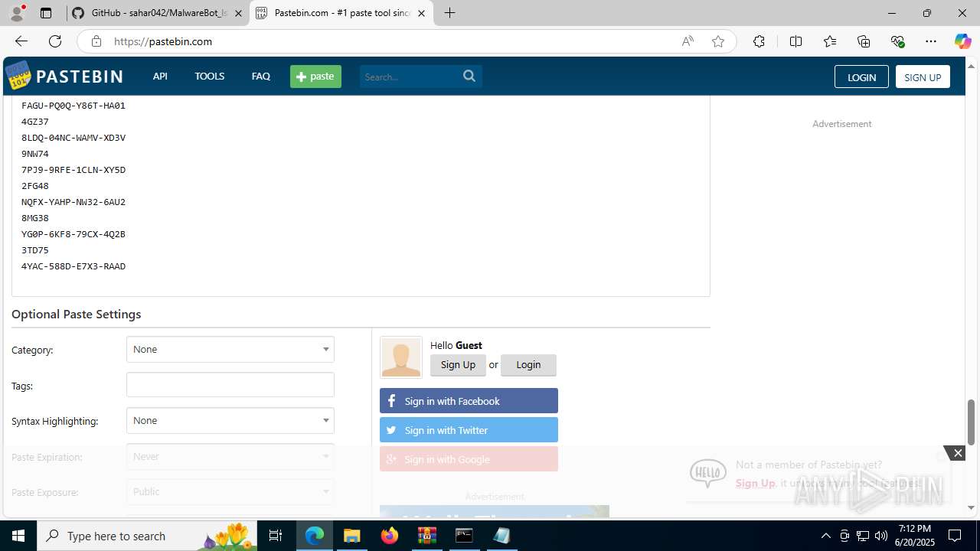Screen dimensions: 980x551
Task: Click the Pastebin logo icon
Action: pyautogui.click(x=18, y=76)
